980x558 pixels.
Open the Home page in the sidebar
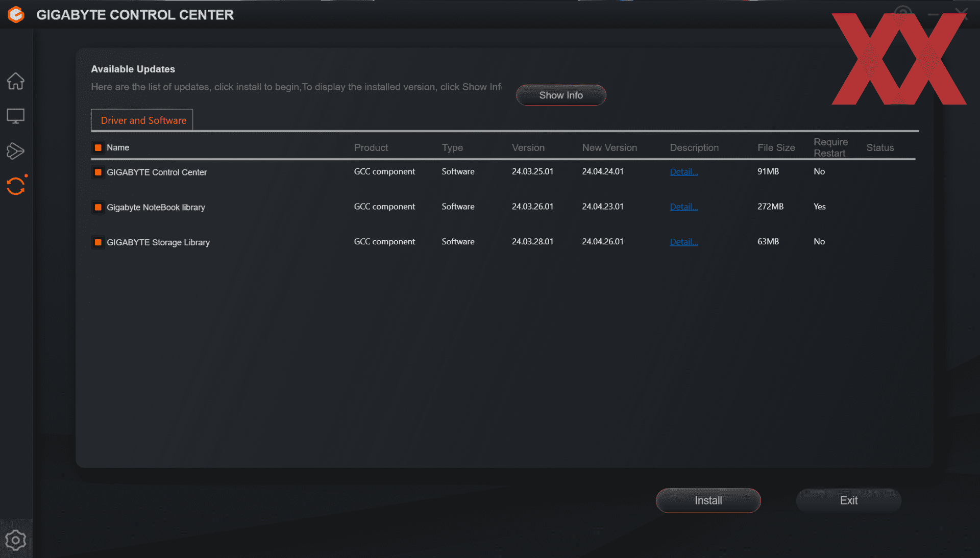click(16, 81)
